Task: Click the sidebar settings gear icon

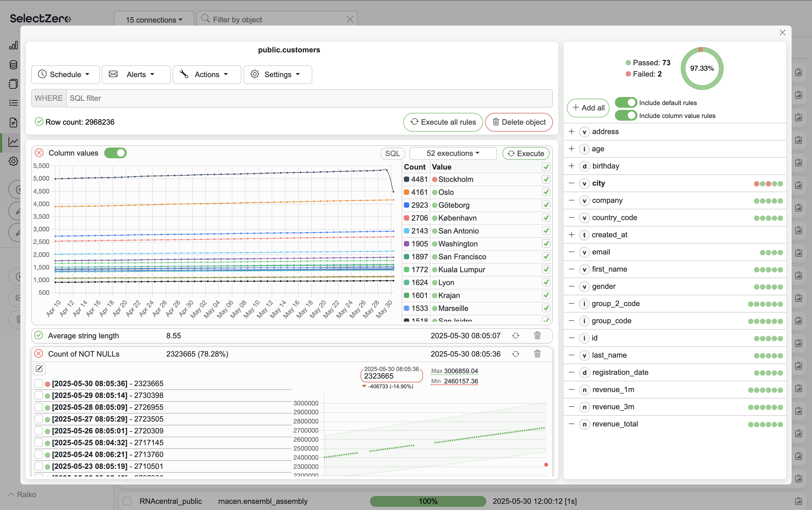Action: click(x=13, y=161)
